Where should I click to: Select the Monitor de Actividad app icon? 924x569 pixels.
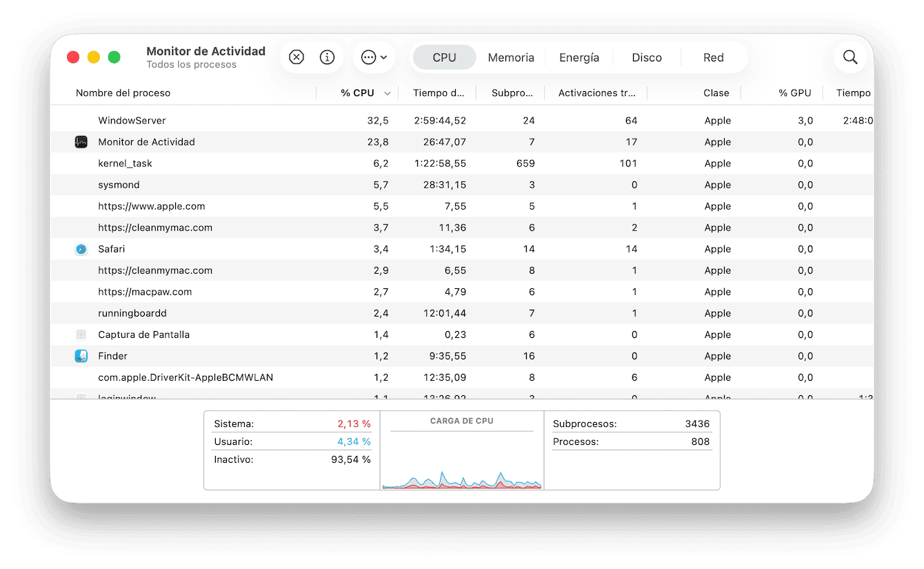click(x=81, y=142)
